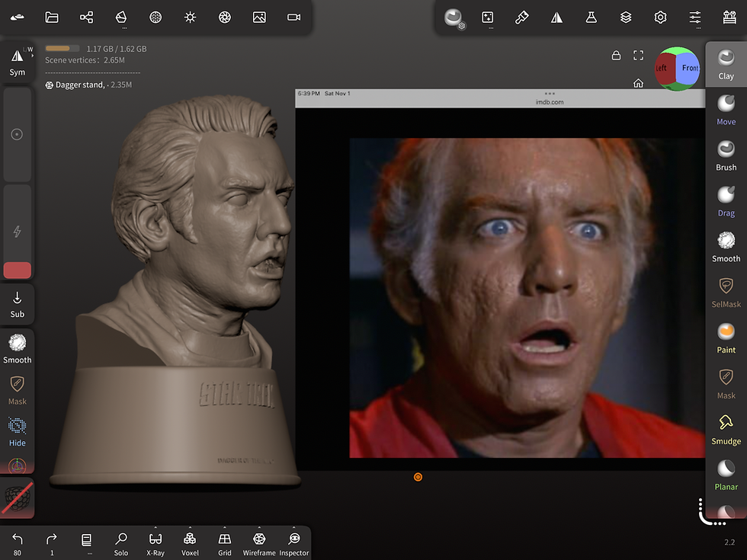The width and height of the screenshot is (747, 560).
Task: Undo the last action
Action: 17,543
